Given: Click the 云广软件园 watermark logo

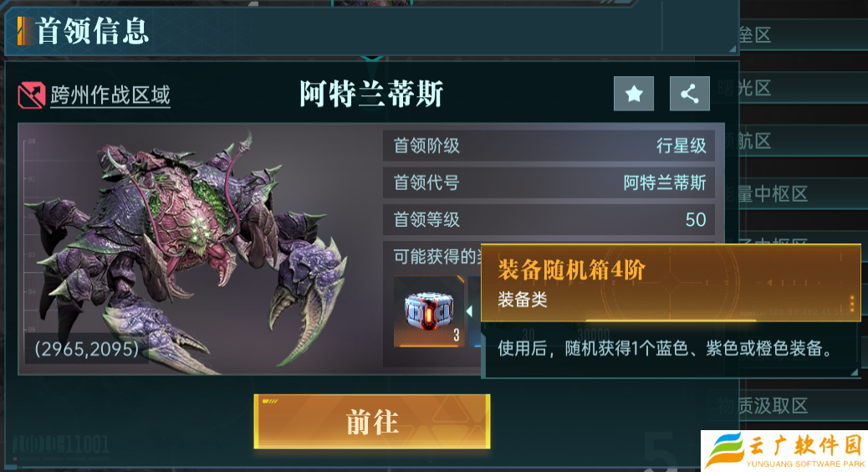Looking at the screenshot, I should pyautogui.click(x=784, y=451).
